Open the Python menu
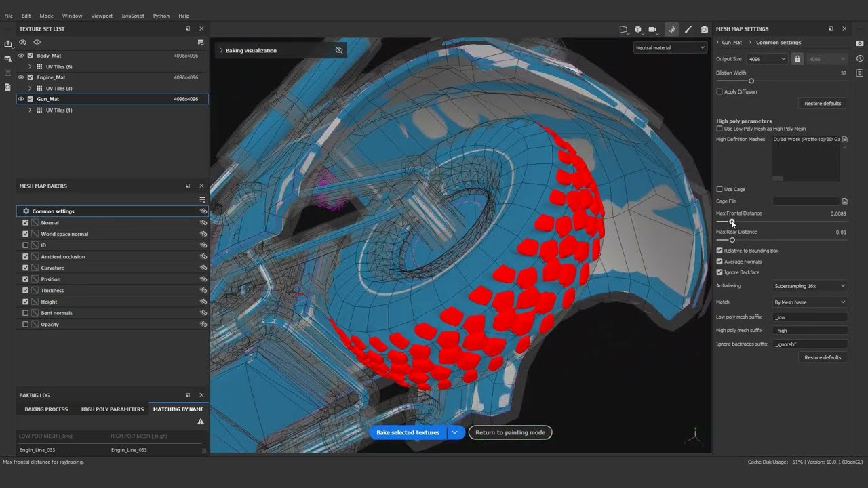 (x=161, y=16)
